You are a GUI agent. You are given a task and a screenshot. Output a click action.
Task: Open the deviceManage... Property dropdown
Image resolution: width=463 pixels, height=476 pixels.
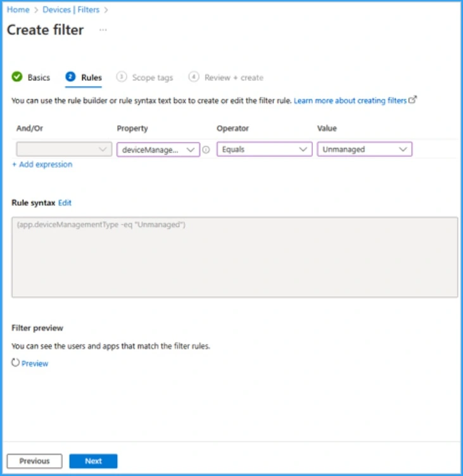tap(158, 149)
